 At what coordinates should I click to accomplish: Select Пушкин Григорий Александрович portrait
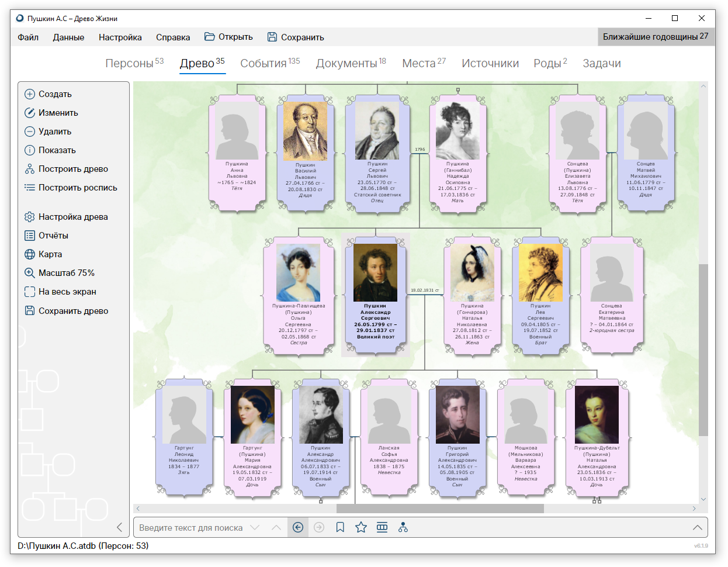click(x=457, y=414)
